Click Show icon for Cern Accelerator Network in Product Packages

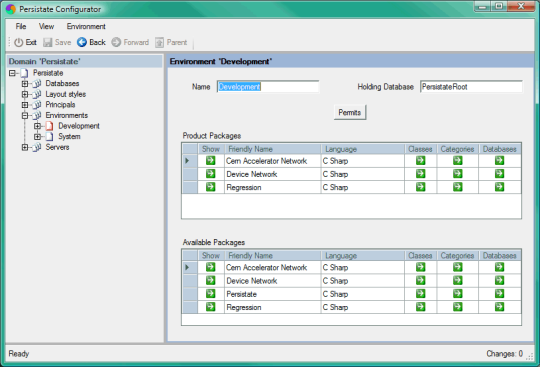(x=210, y=161)
